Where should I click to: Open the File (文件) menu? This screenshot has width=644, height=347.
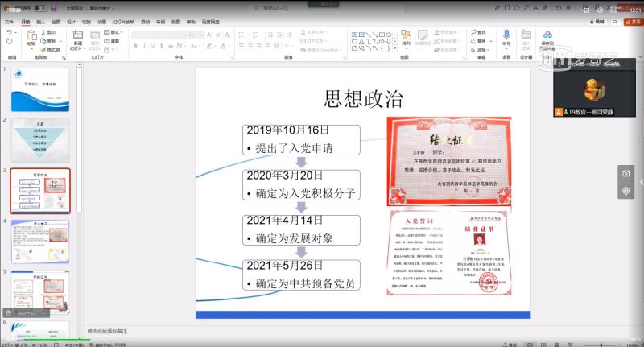click(9, 22)
